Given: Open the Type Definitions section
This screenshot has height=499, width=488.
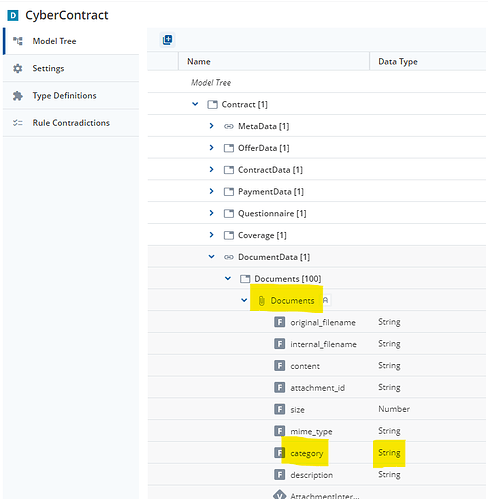Looking at the screenshot, I should [71, 96].
